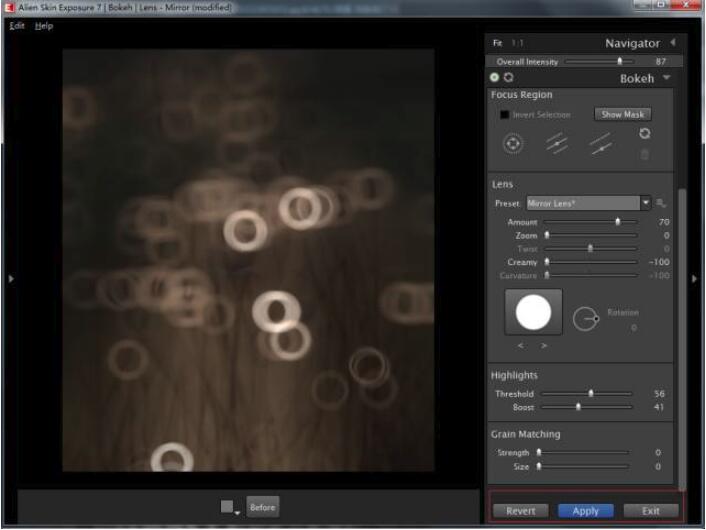
Task: Click the Show Mask button
Action: pyautogui.click(x=622, y=115)
